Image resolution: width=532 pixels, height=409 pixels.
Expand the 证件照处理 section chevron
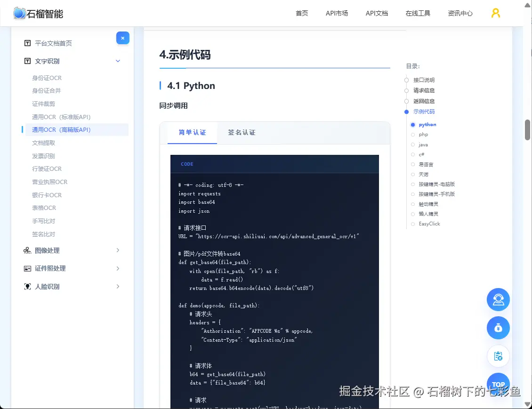pyautogui.click(x=118, y=269)
